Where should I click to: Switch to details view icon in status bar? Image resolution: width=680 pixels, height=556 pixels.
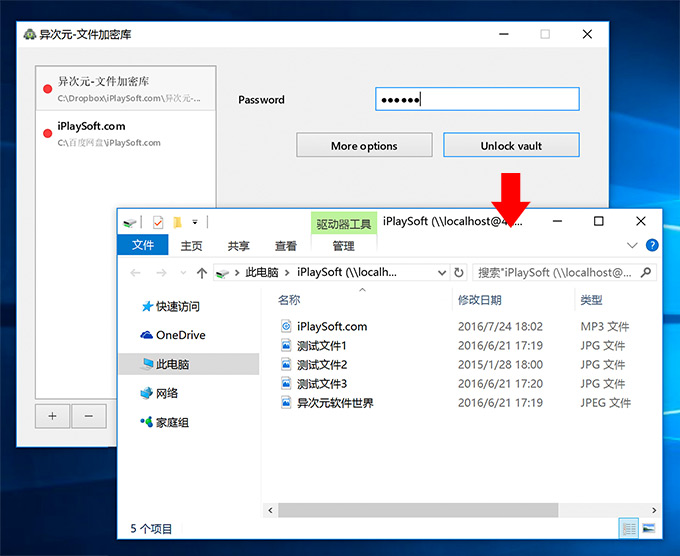click(628, 528)
